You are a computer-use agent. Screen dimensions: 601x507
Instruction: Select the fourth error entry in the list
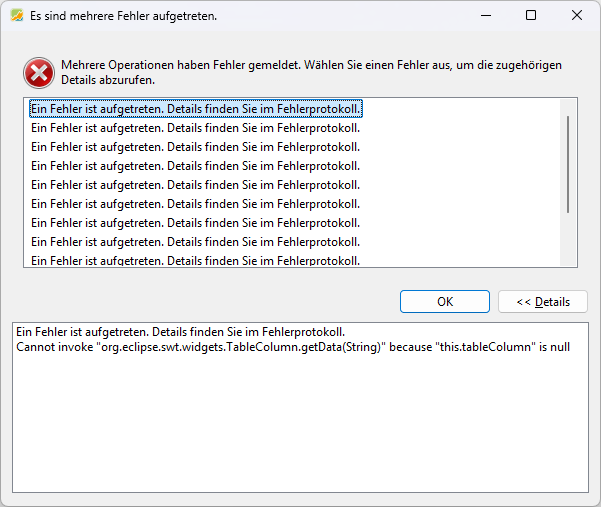[x=195, y=166]
